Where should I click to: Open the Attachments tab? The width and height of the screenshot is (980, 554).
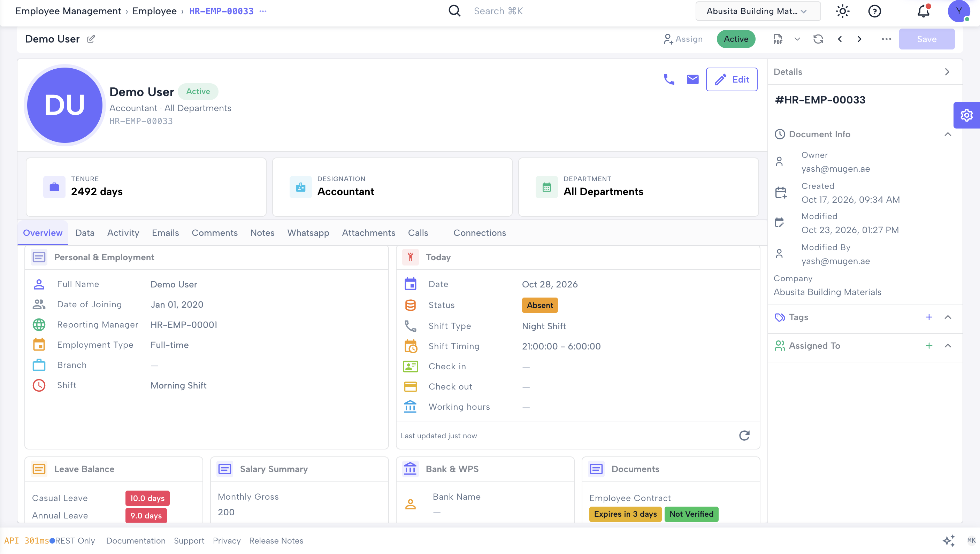point(368,232)
